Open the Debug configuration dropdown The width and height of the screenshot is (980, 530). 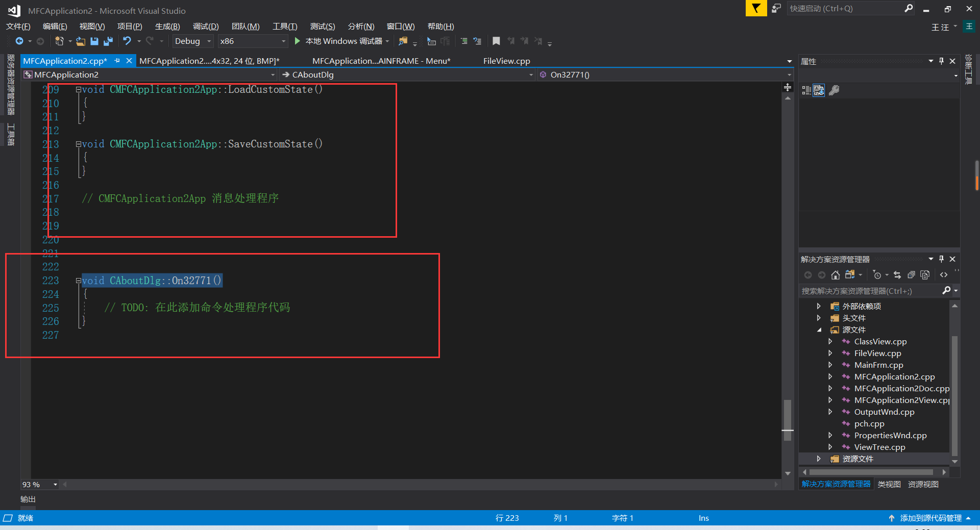[x=193, y=41]
